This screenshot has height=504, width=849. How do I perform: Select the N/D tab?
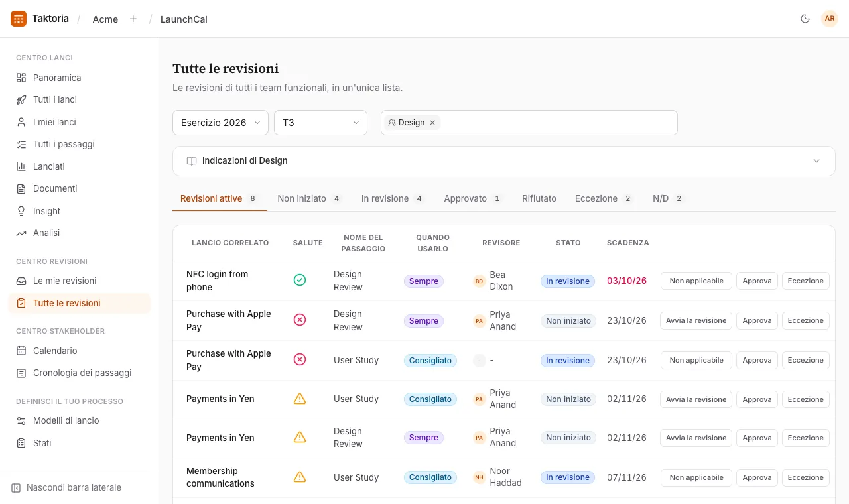click(x=668, y=198)
